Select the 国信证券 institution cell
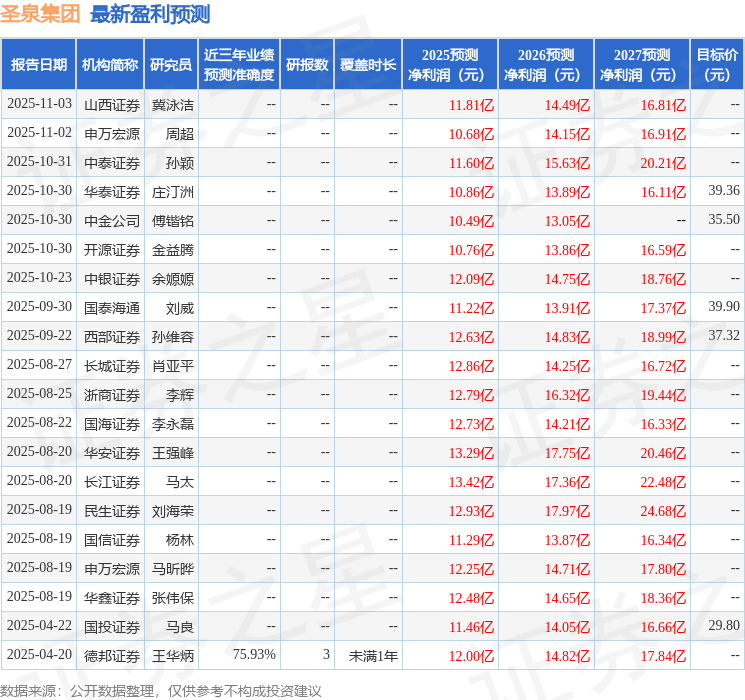The width and height of the screenshot is (745, 700). [112, 540]
